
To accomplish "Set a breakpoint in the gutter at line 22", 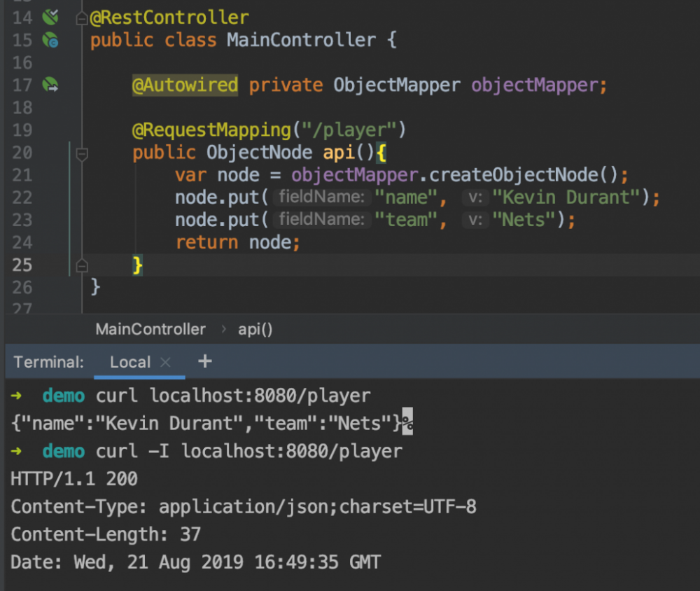I will [x=60, y=197].
